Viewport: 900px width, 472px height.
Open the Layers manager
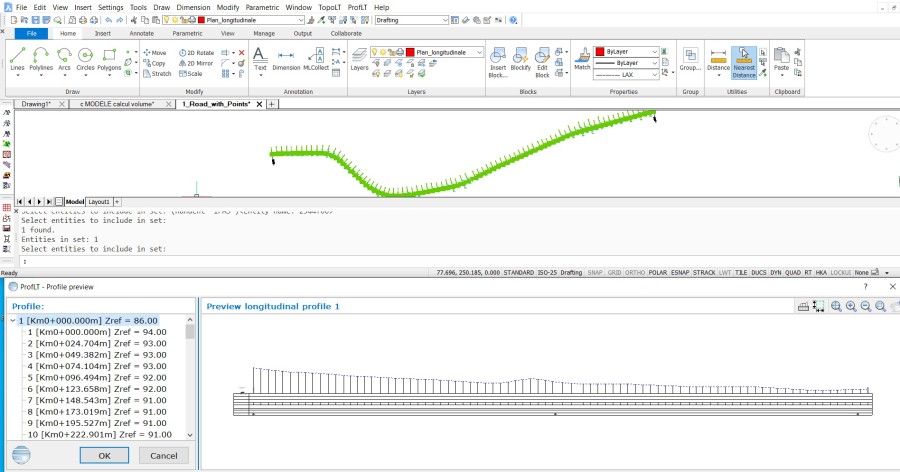point(359,59)
